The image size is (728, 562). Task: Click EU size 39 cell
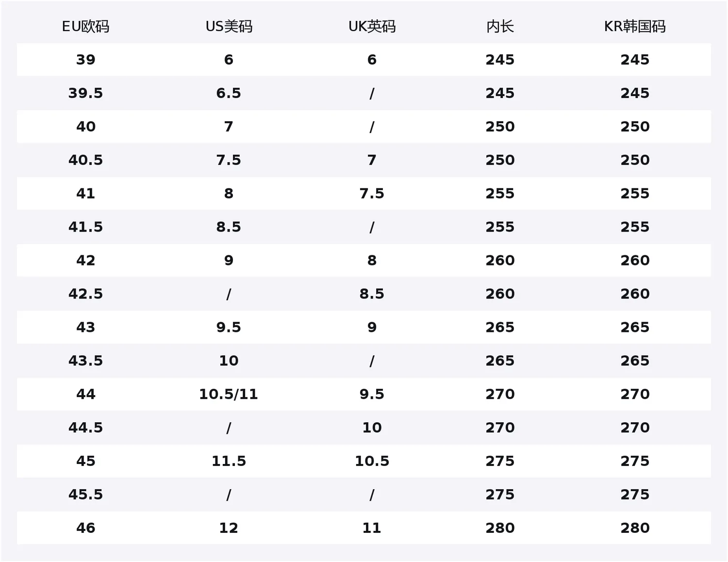(85, 60)
